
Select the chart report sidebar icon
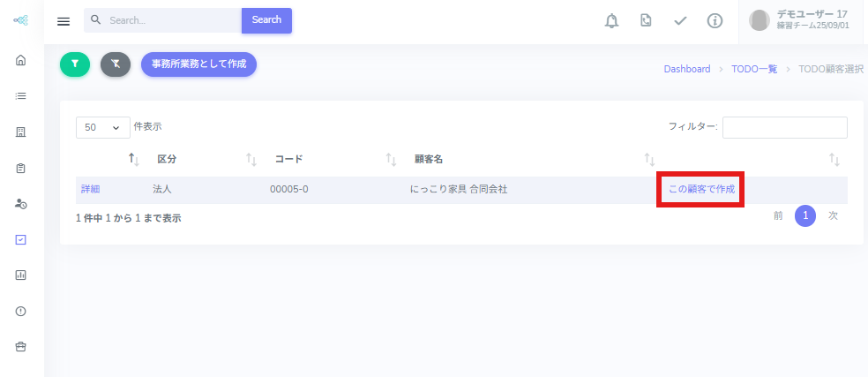pyautogui.click(x=21, y=275)
